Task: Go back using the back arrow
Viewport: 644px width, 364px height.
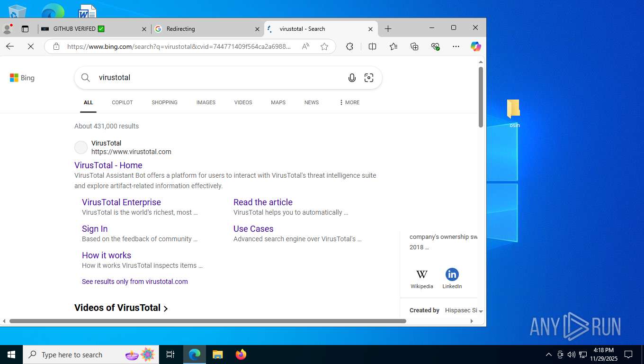Action: [10, 46]
